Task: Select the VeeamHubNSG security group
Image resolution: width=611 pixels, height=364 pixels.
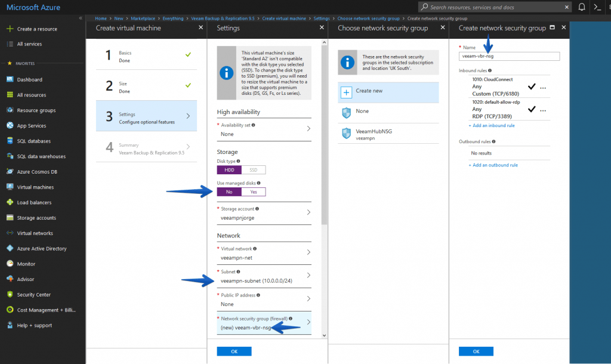Action: coord(388,134)
